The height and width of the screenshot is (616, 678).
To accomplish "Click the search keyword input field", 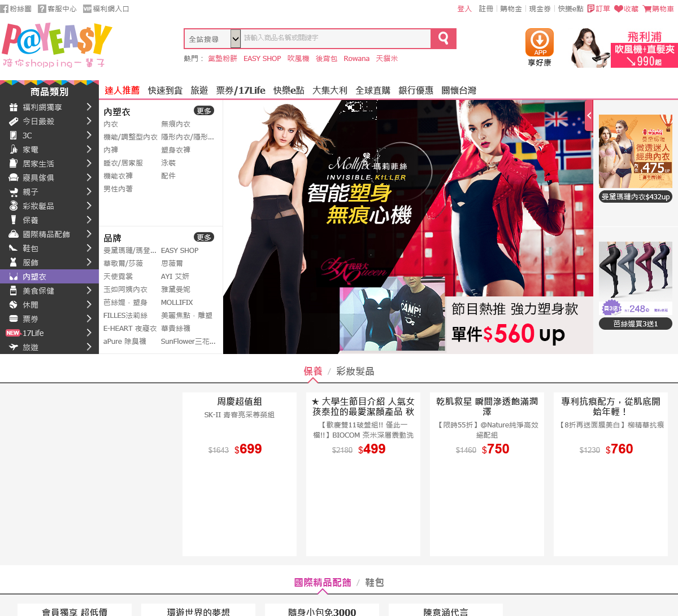I will [x=336, y=38].
